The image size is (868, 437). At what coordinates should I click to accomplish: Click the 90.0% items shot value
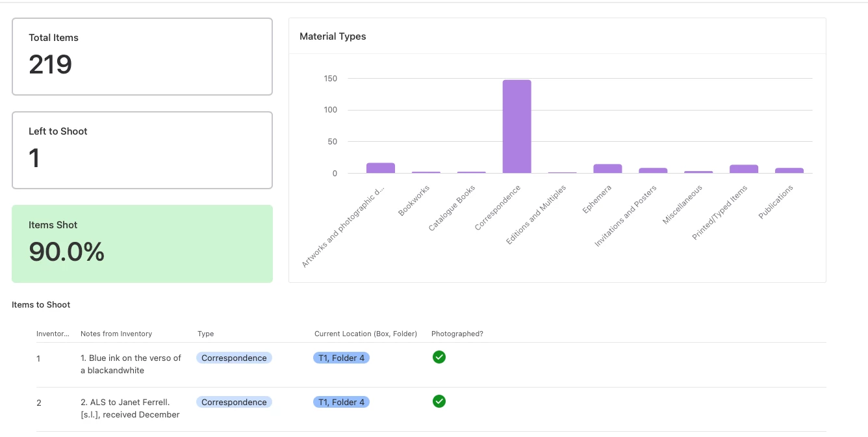click(x=67, y=252)
